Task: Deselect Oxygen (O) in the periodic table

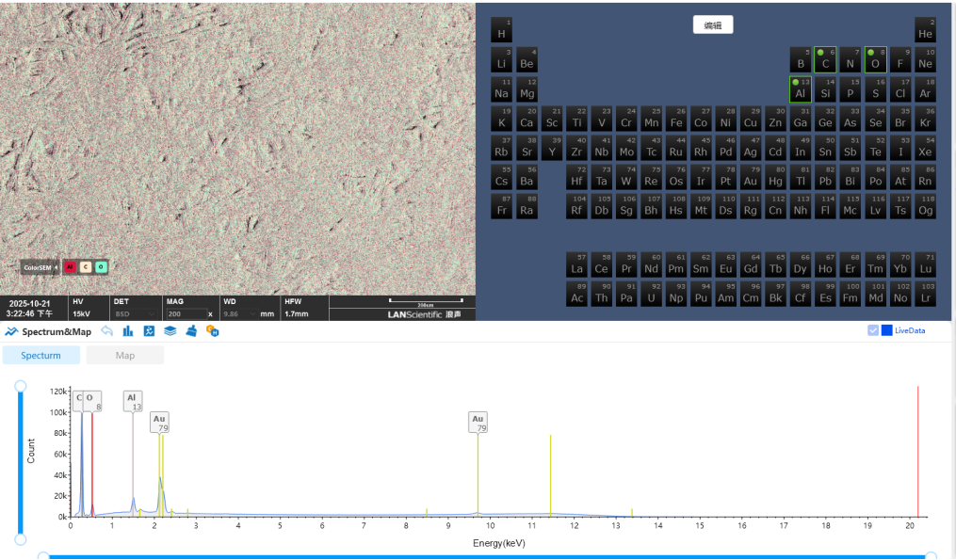Action: pos(876,60)
